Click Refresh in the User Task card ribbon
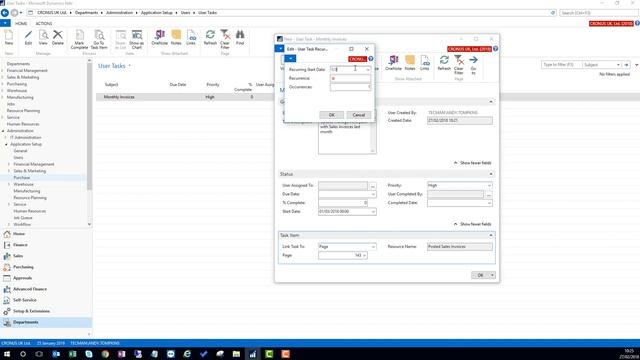This screenshot has width=640, height=360. 444,63
